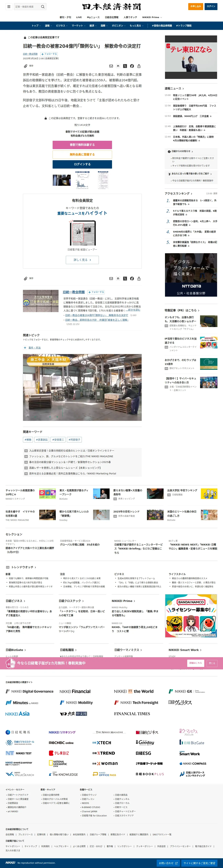Open the NIKKEI Asia logo link
This screenshot has height=868, width=223.
tap(18, 714)
